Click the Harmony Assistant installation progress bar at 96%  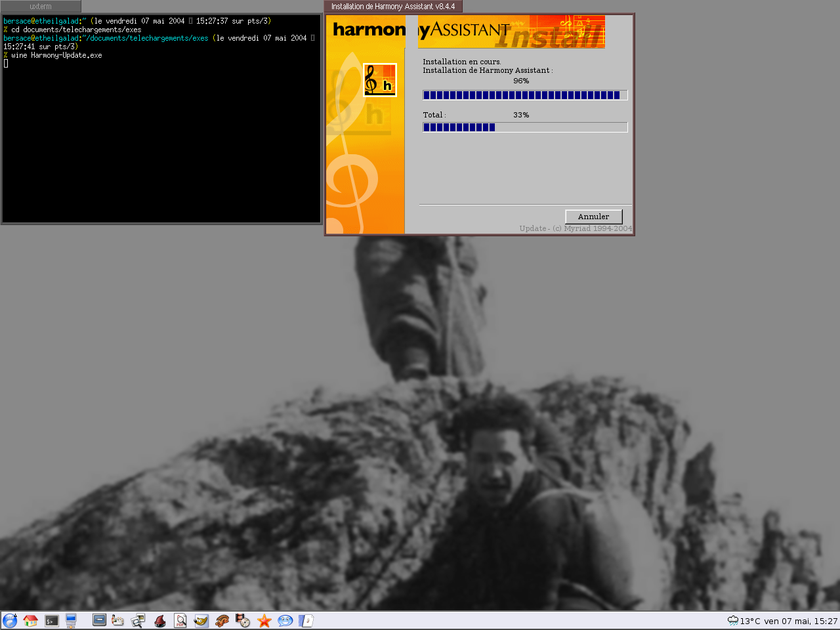(x=525, y=95)
